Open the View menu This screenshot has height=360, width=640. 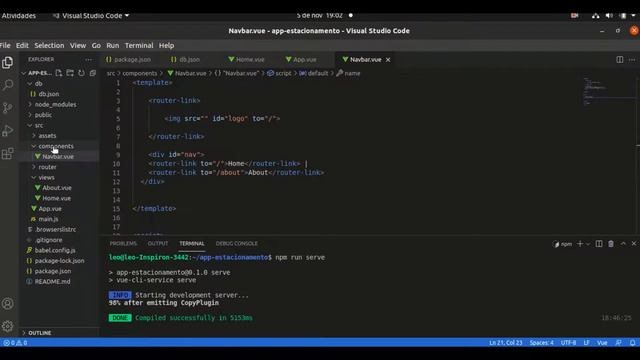point(78,45)
